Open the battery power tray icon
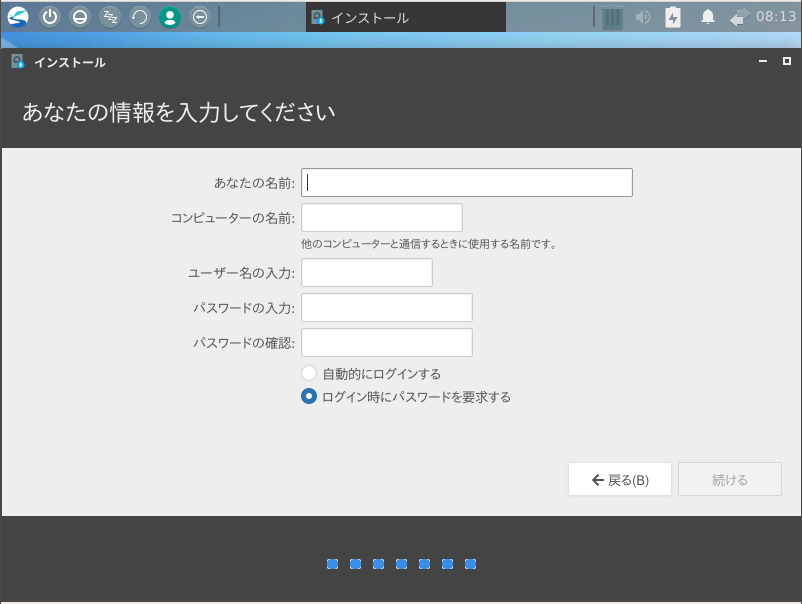The width and height of the screenshot is (802, 604). pos(673,17)
